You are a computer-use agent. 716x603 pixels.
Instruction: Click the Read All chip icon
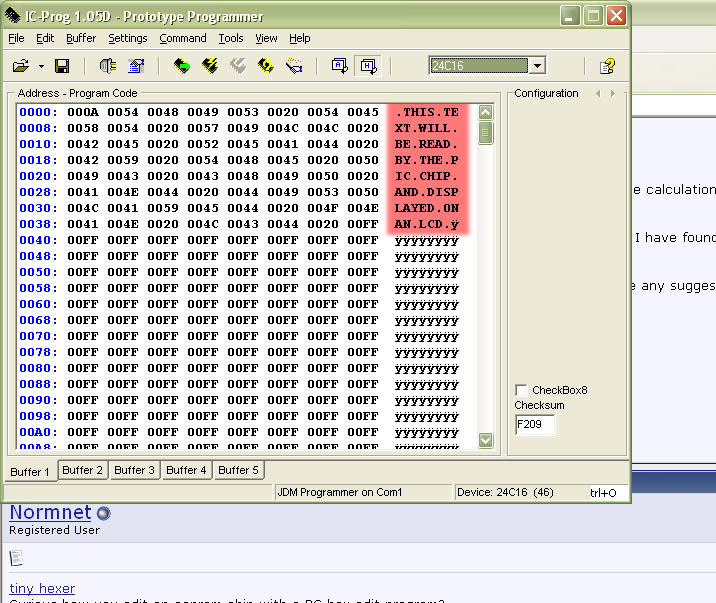[x=181, y=66]
